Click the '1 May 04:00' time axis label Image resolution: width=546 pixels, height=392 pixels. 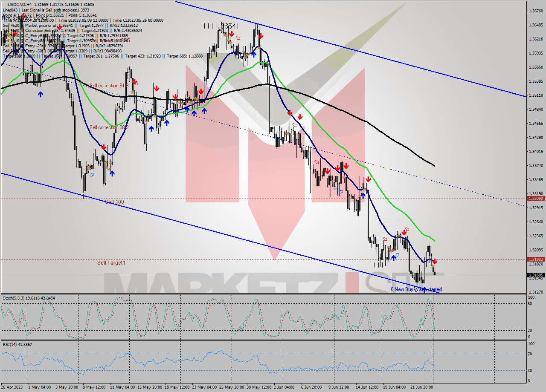coord(39,387)
